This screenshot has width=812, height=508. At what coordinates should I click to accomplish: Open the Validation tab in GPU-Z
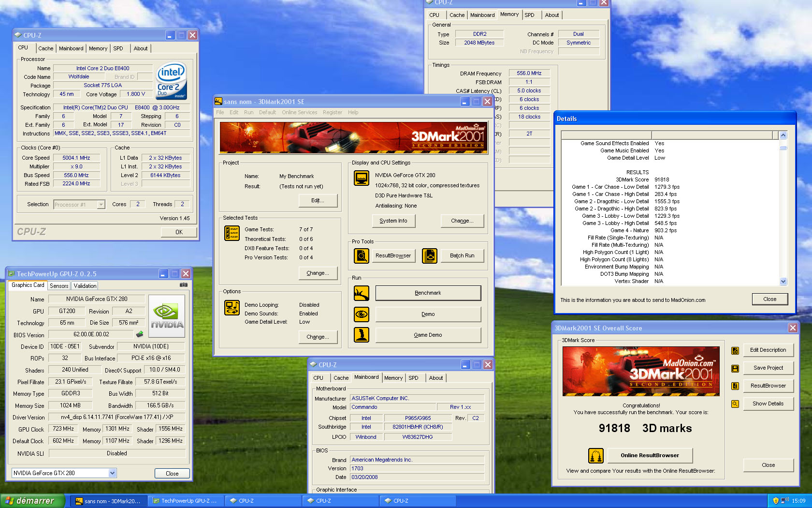coord(85,286)
